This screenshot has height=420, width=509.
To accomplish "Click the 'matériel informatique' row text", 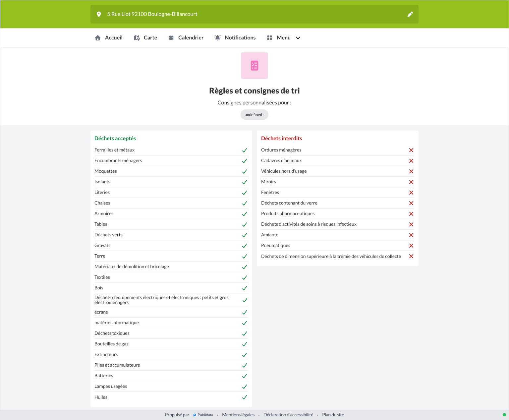I will (117, 323).
